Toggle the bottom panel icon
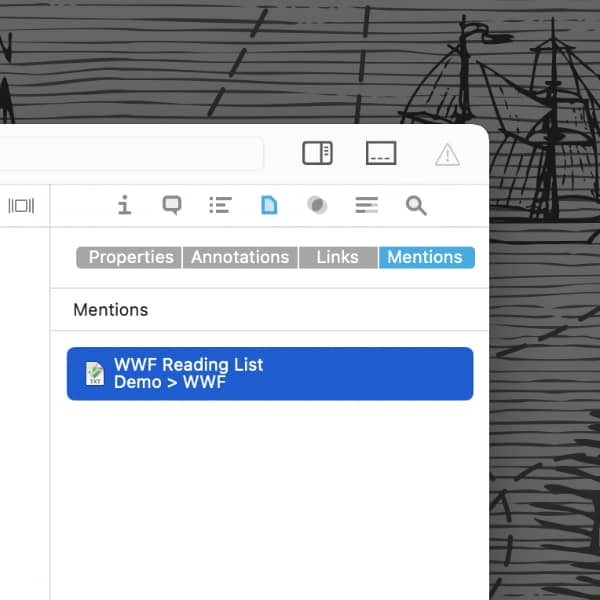 [x=381, y=153]
